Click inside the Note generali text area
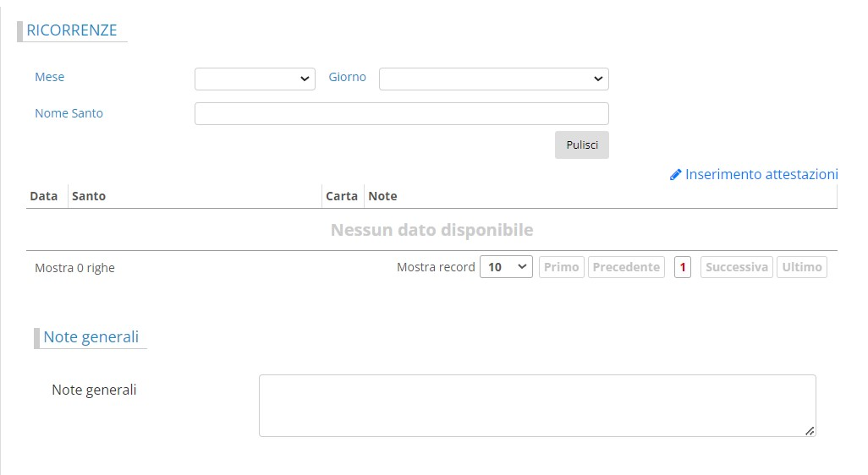868x475 pixels. point(536,406)
